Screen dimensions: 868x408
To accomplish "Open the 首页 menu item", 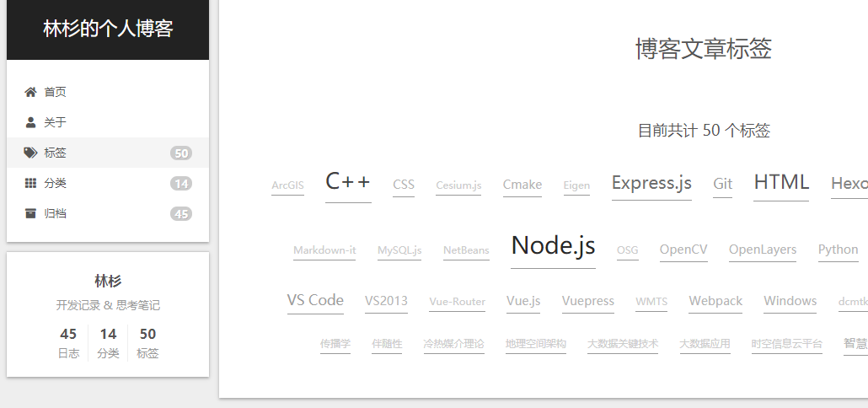I will [x=108, y=92].
